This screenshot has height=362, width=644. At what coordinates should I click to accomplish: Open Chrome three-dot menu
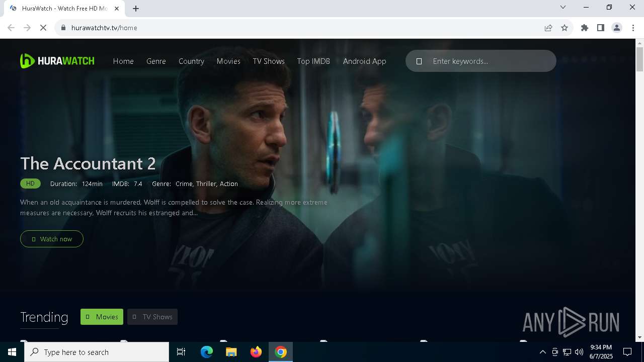coord(633,28)
